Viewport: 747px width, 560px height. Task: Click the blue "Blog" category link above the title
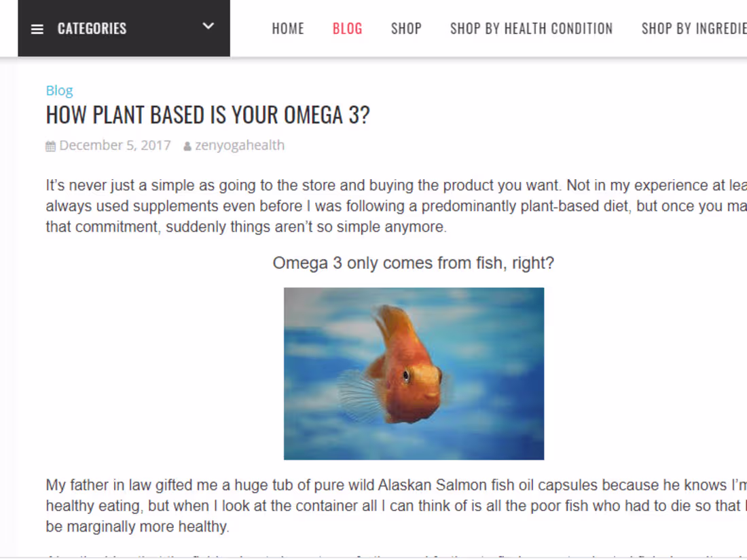pos(59,90)
